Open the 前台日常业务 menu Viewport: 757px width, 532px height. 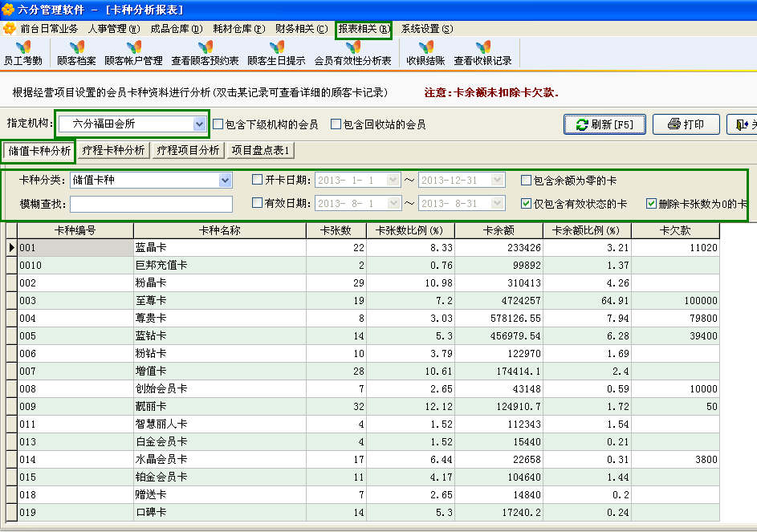click(49, 29)
